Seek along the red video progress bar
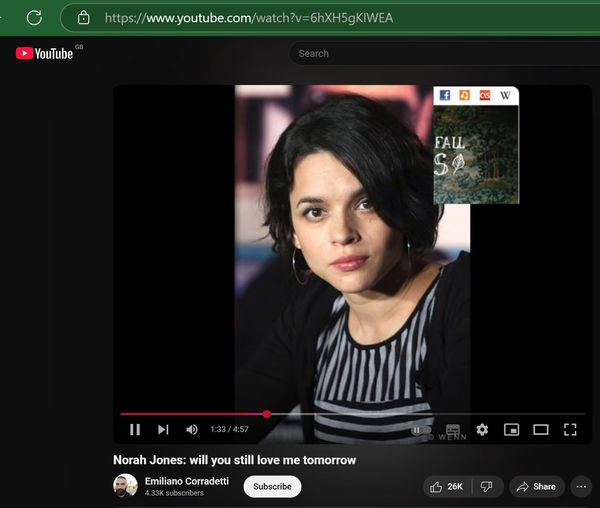 coord(352,414)
